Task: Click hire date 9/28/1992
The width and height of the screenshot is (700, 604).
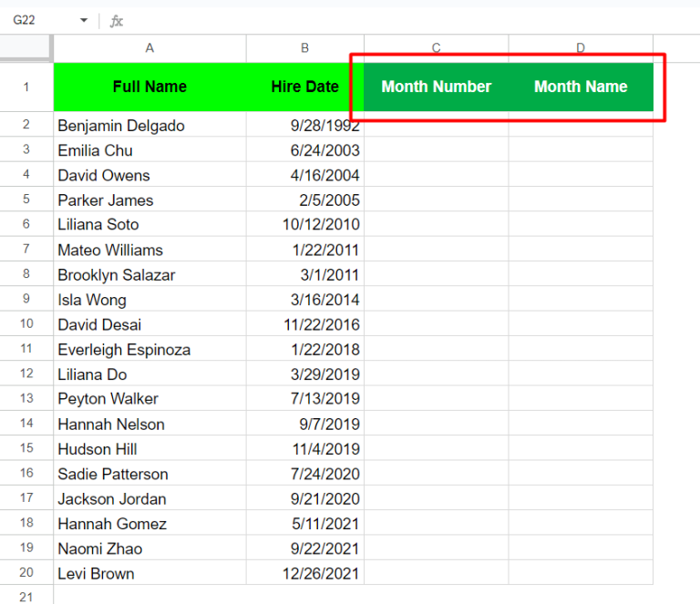Action: (305, 125)
